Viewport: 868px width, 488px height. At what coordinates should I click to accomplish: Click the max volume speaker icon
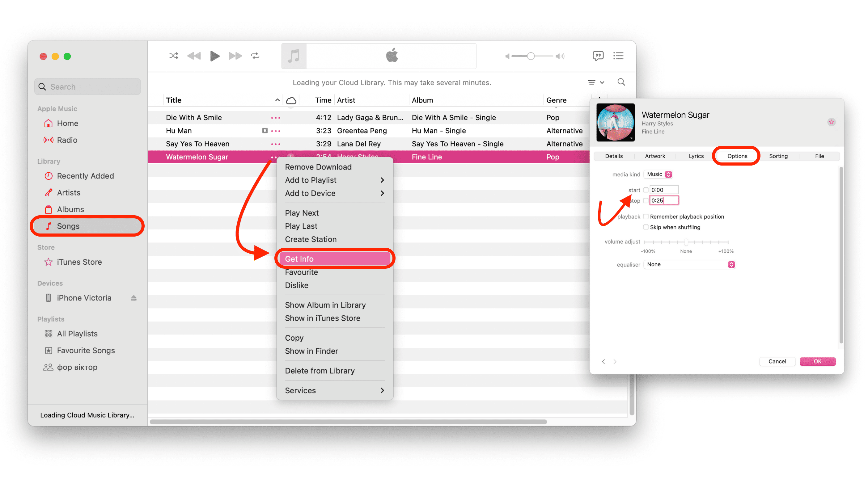(560, 56)
